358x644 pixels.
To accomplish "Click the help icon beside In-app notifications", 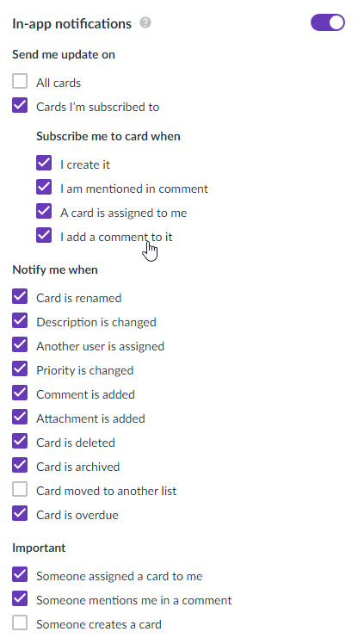I will tap(145, 23).
